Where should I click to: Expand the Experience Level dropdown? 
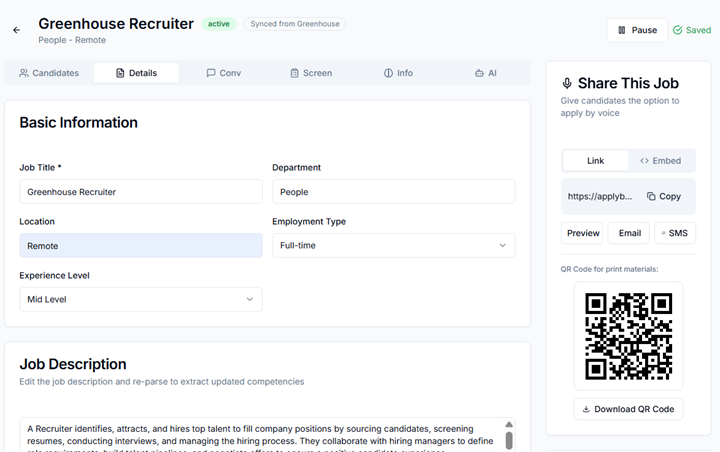pyautogui.click(x=141, y=299)
